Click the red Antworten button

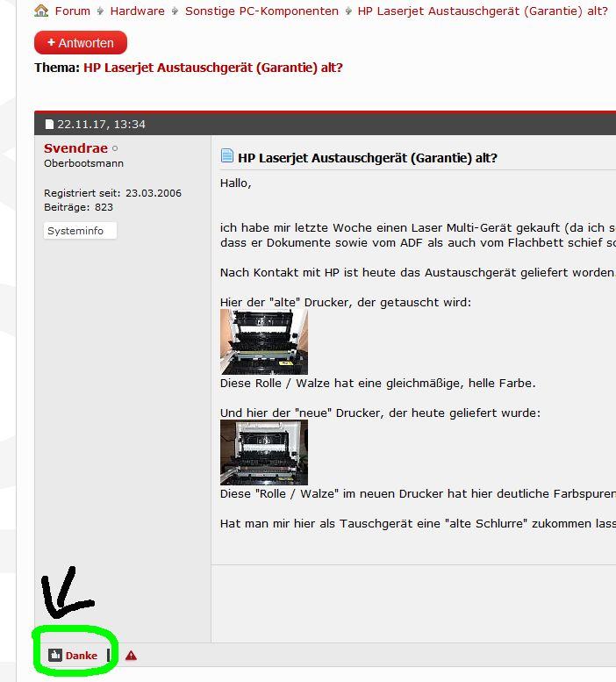pos(81,43)
